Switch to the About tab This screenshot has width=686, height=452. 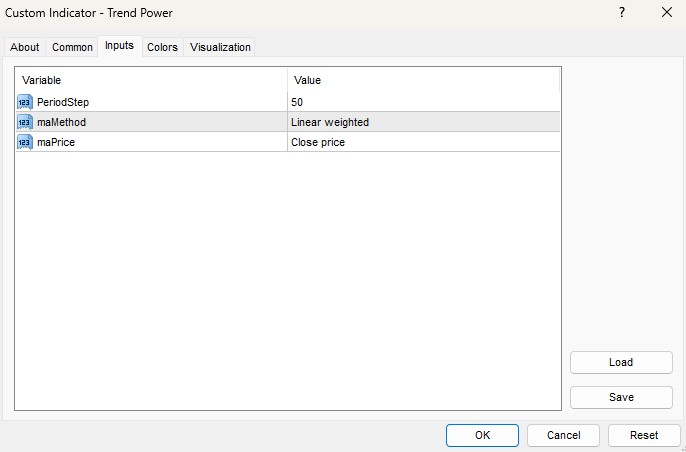[x=25, y=47]
